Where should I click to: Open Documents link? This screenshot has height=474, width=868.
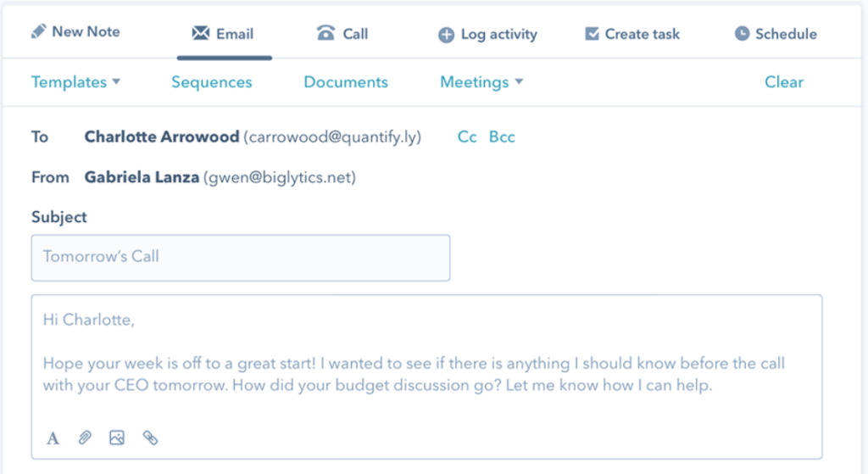(x=346, y=82)
